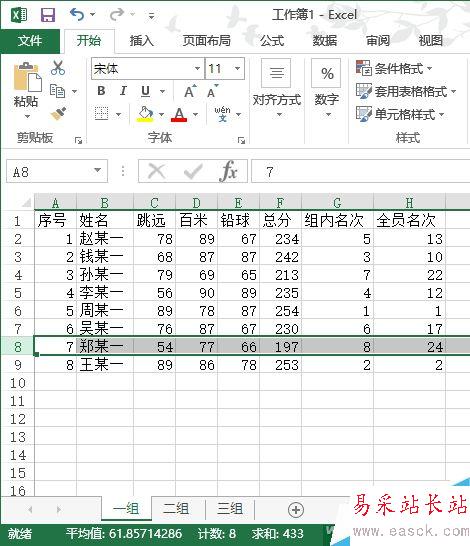Confirm entry with checkmark button

click(193, 171)
